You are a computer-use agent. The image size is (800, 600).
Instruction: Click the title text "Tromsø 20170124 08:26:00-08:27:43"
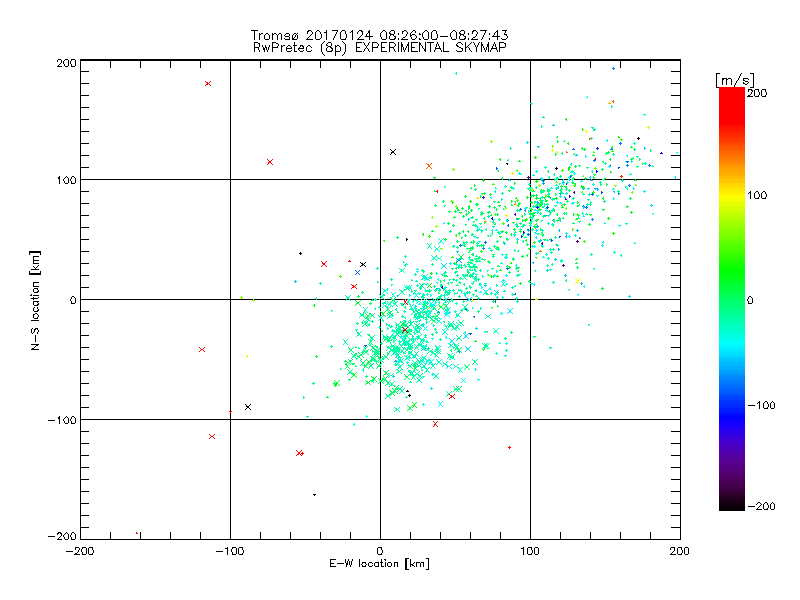click(x=379, y=35)
